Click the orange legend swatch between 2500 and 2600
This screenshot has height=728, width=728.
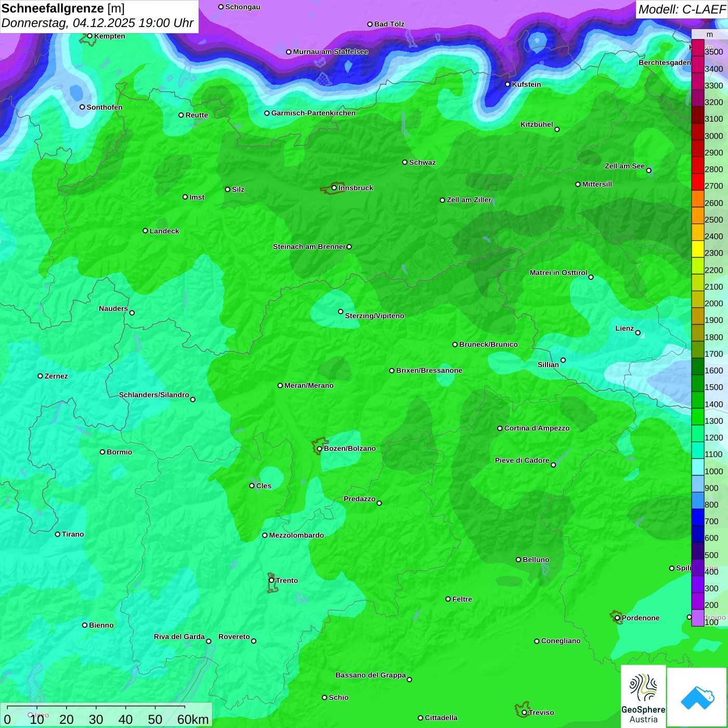pos(698,215)
